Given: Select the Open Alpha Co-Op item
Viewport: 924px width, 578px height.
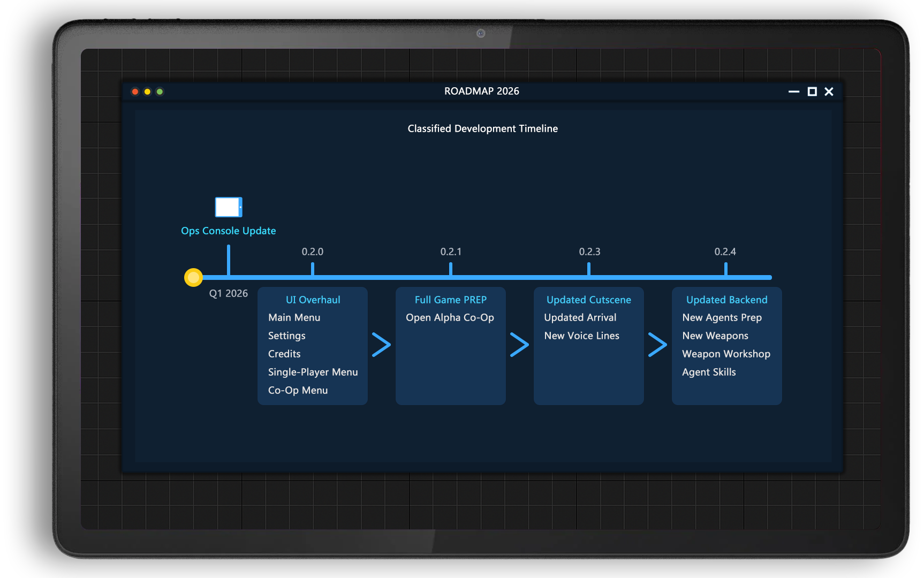Looking at the screenshot, I should pos(450,317).
